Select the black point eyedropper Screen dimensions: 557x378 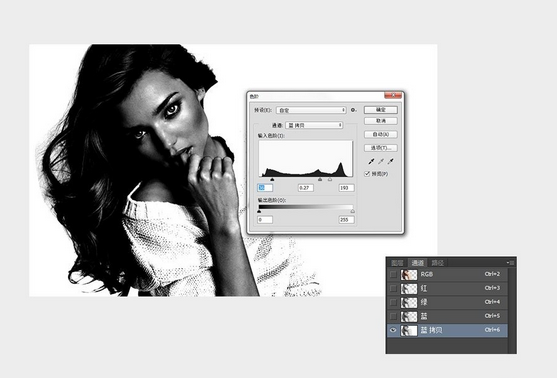371,162
